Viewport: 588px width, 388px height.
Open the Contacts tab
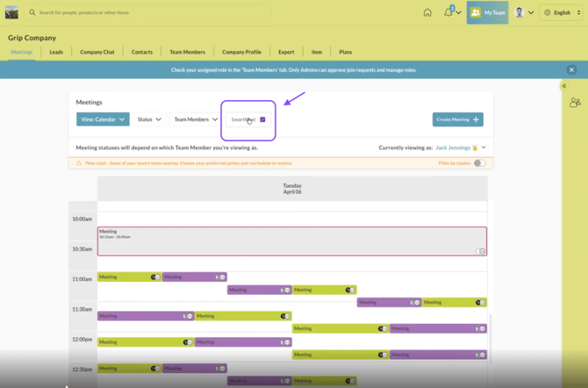click(142, 52)
